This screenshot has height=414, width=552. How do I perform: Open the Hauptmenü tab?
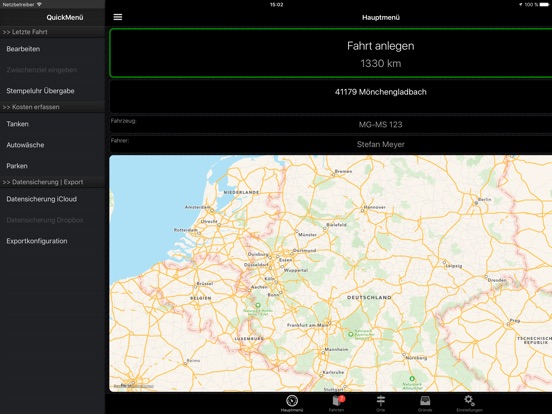coord(292,403)
